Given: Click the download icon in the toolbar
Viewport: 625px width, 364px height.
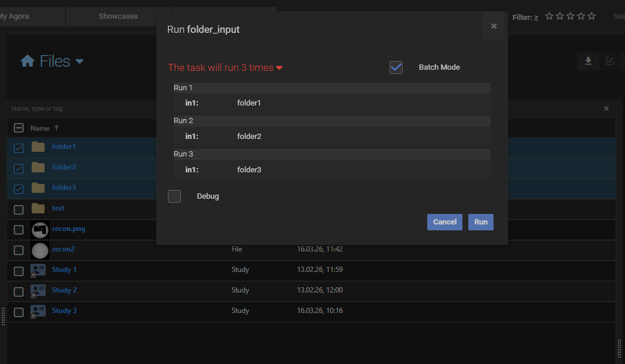Looking at the screenshot, I should 587,61.
